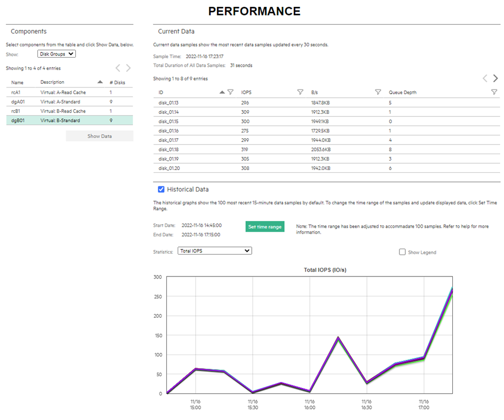The height and width of the screenshot is (420, 504).
Task: Click the ID column filter icon
Action: [x=230, y=92]
